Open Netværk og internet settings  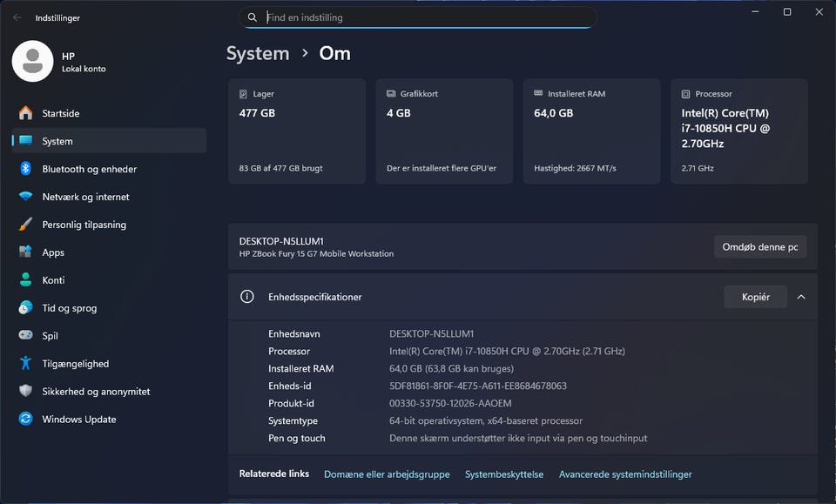coord(109,197)
